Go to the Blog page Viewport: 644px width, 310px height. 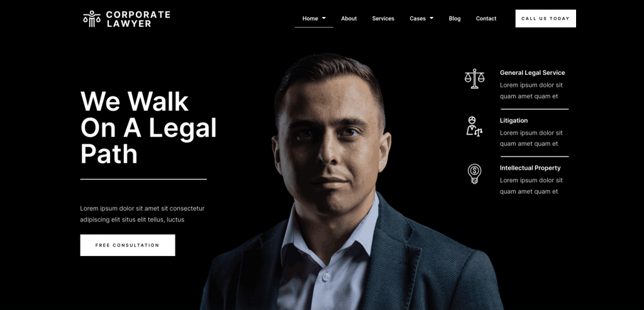click(x=455, y=18)
